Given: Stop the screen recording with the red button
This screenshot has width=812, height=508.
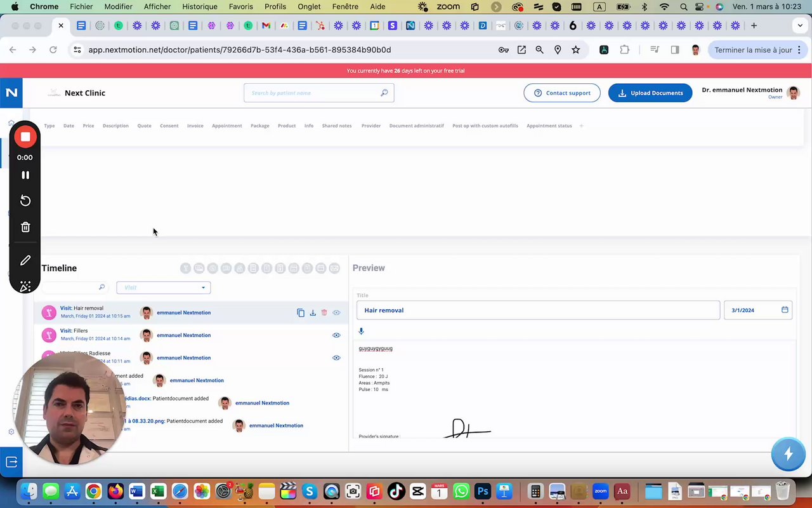Looking at the screenshot, I should coord(25,137).
